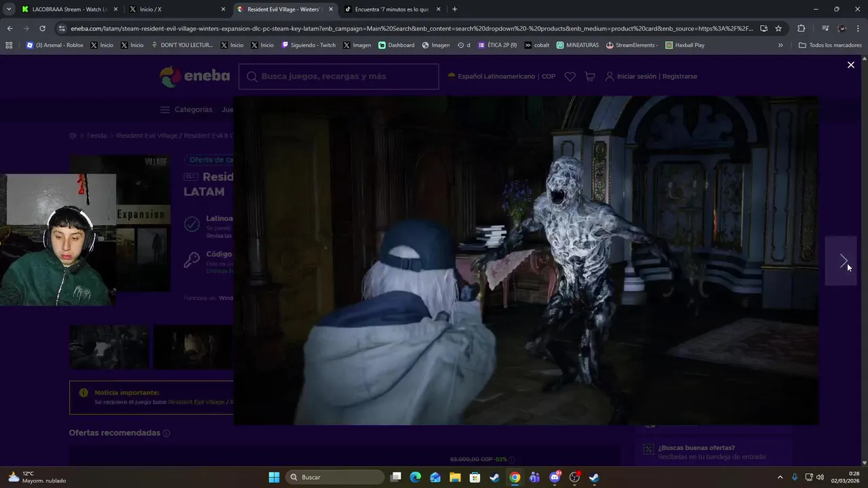Open the Todos los marcadores folder

830,45
